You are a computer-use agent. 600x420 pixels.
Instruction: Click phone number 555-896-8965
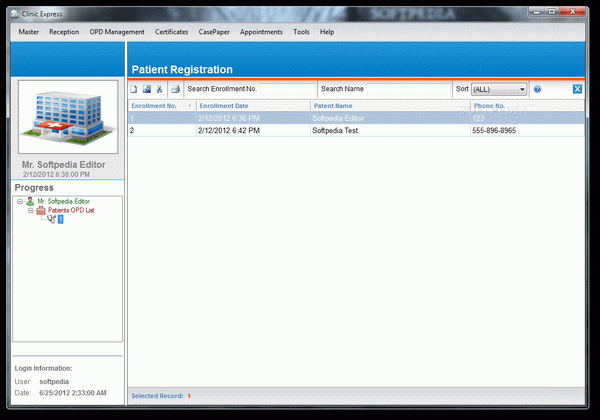tap(494, 130)
